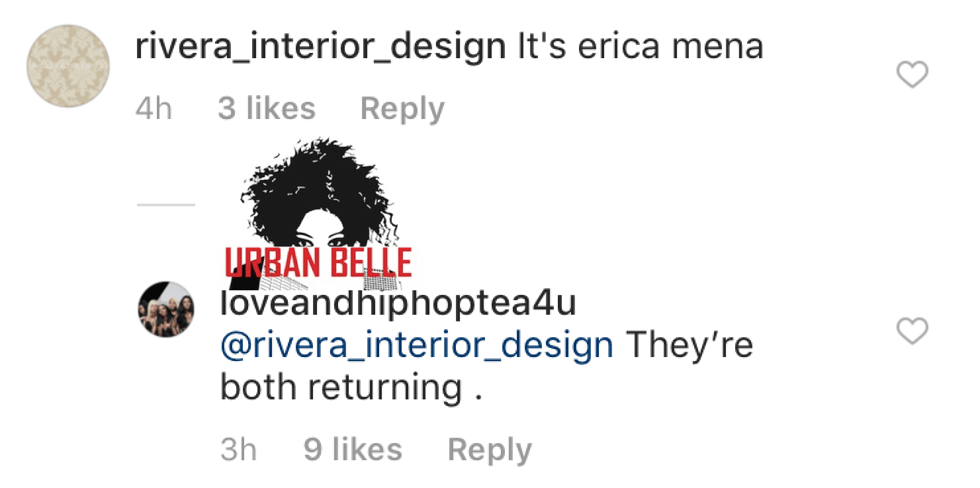Like the loveandhiphoptea4u reply with heart
Viewport: 980px width, 488px height.
click(913, 331)
